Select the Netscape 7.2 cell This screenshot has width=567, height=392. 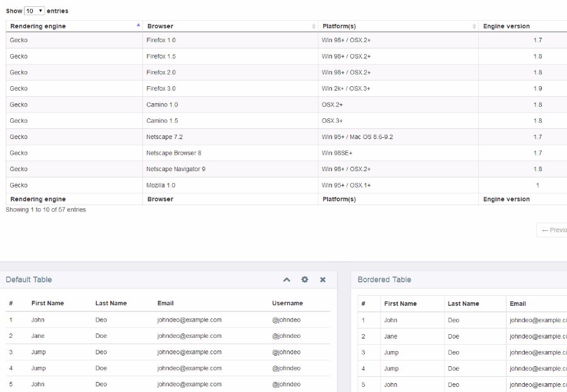(x=231, y=137)
